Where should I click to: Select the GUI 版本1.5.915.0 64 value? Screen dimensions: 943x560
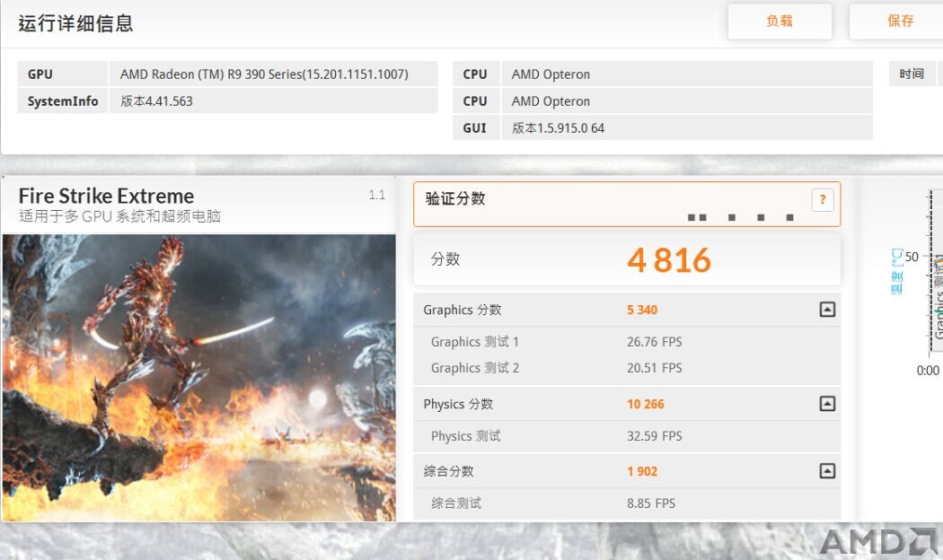tap(687, 128)
